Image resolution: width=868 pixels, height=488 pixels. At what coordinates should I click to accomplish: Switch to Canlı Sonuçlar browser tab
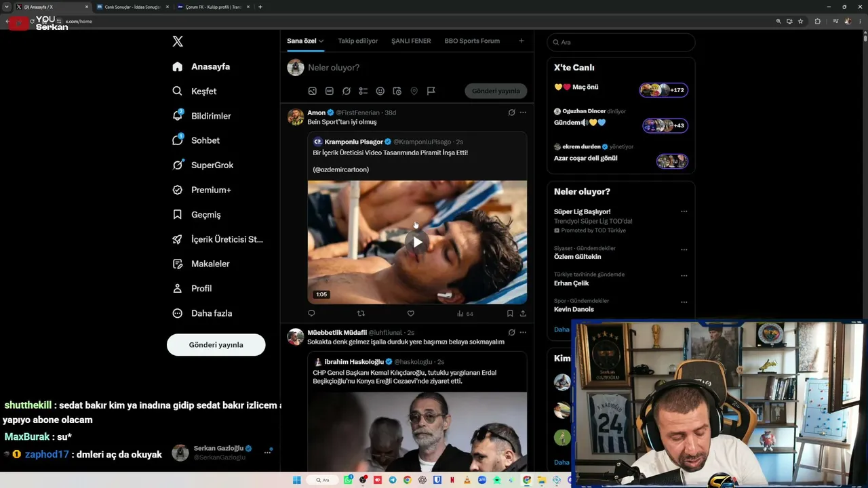tap(132, 7)
